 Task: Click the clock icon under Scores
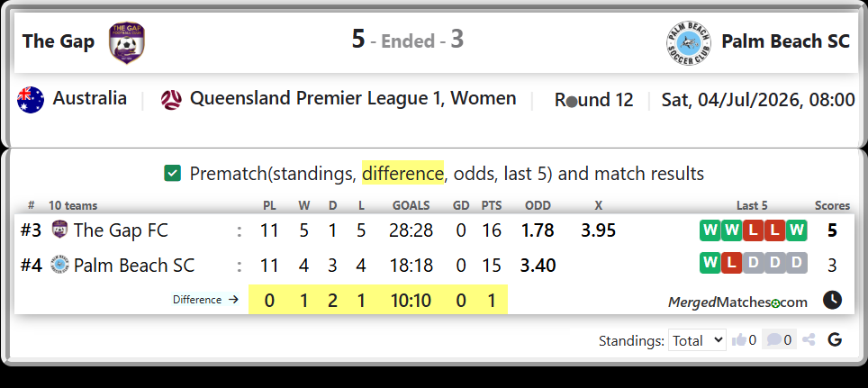pos(832,300)
